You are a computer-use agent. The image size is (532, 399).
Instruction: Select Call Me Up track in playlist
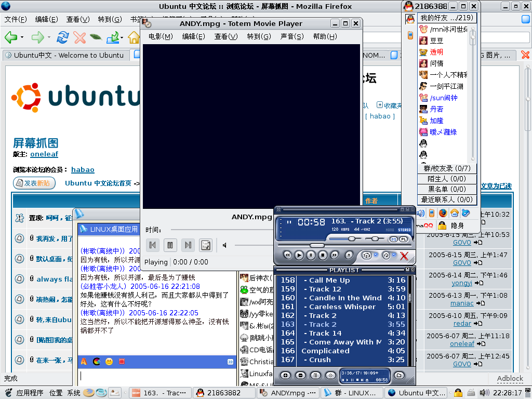coord(343,280)
